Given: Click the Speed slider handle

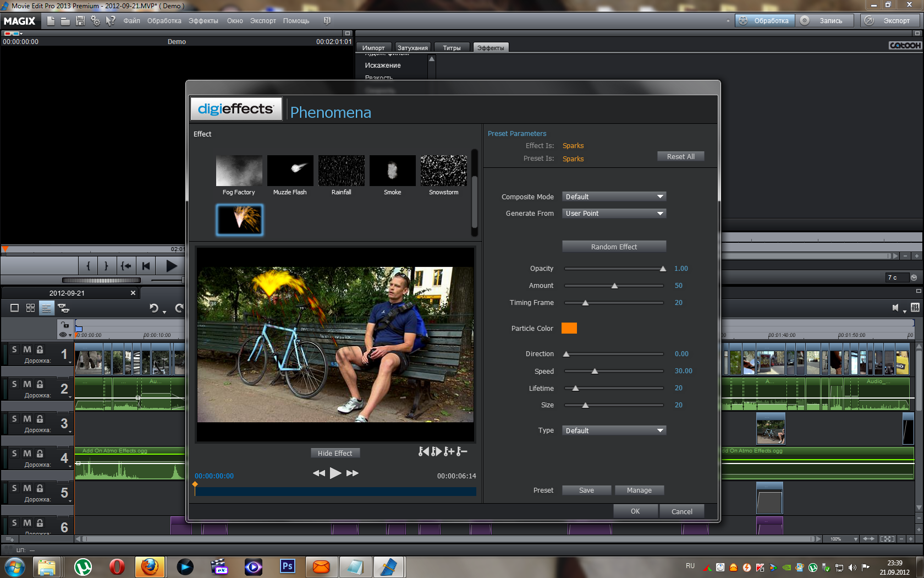Looking at the screenshot, I should 595,371.
